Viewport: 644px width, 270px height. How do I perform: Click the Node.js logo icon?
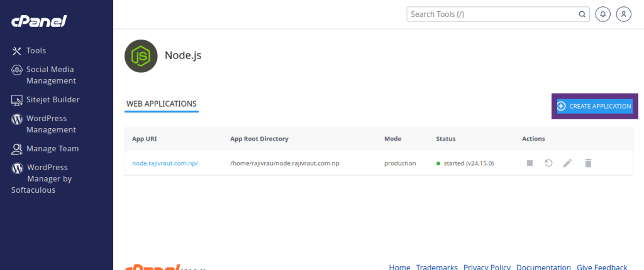click(141, 56)
